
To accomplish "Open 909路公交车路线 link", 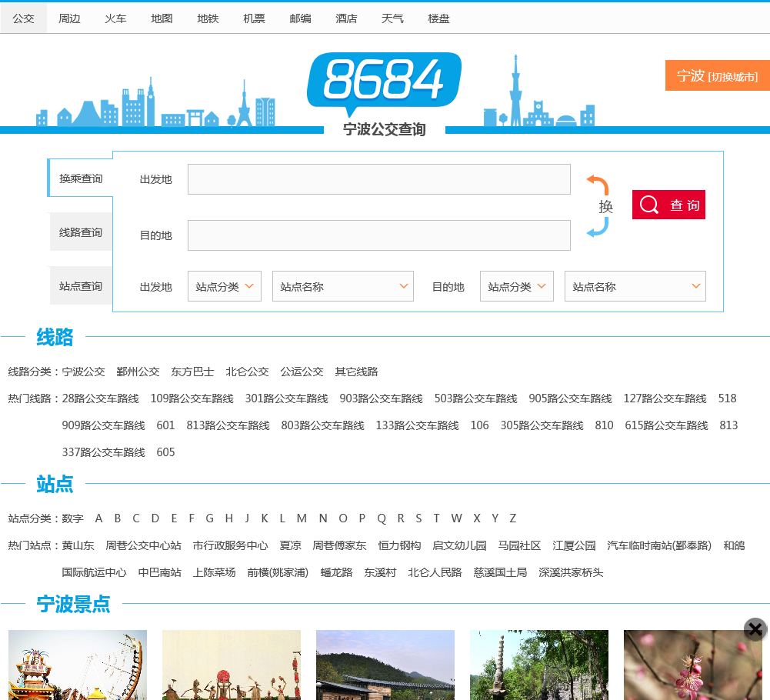I will click(x=104, y=425).
